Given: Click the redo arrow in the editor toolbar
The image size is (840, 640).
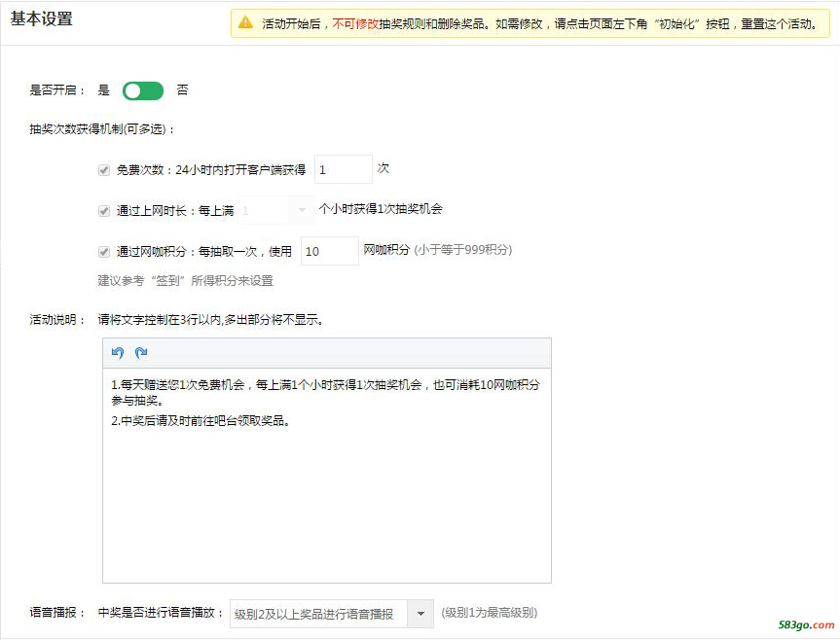Looking at the screenshot, I should [141, 353].
